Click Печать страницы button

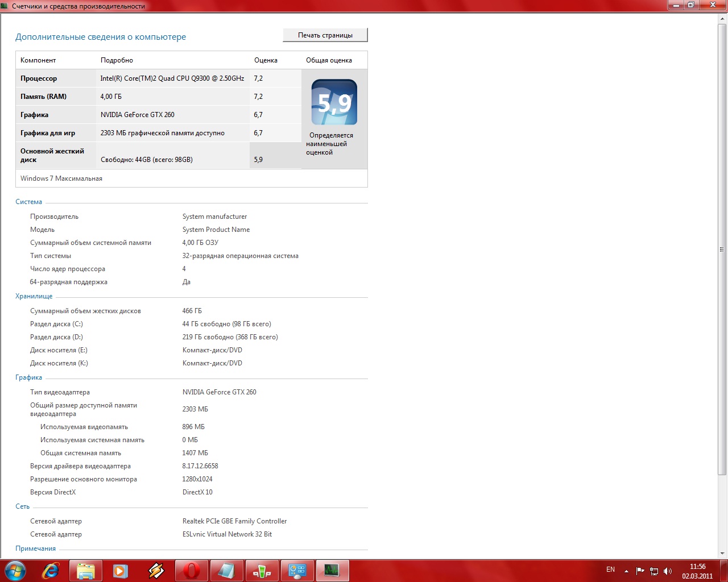pyautogui.click(x=325, y=35)
